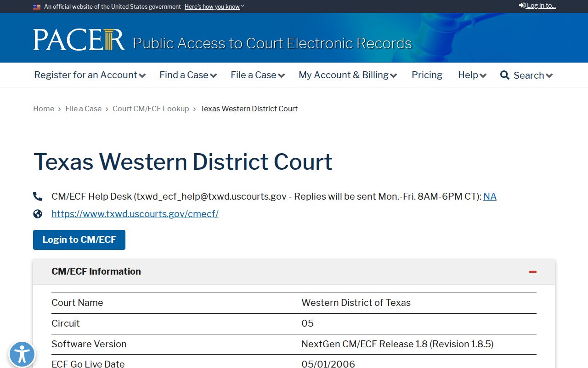Open the accessibility widget icon
Viewport: 588px width, 368px height.
click(x=22, y=355)
